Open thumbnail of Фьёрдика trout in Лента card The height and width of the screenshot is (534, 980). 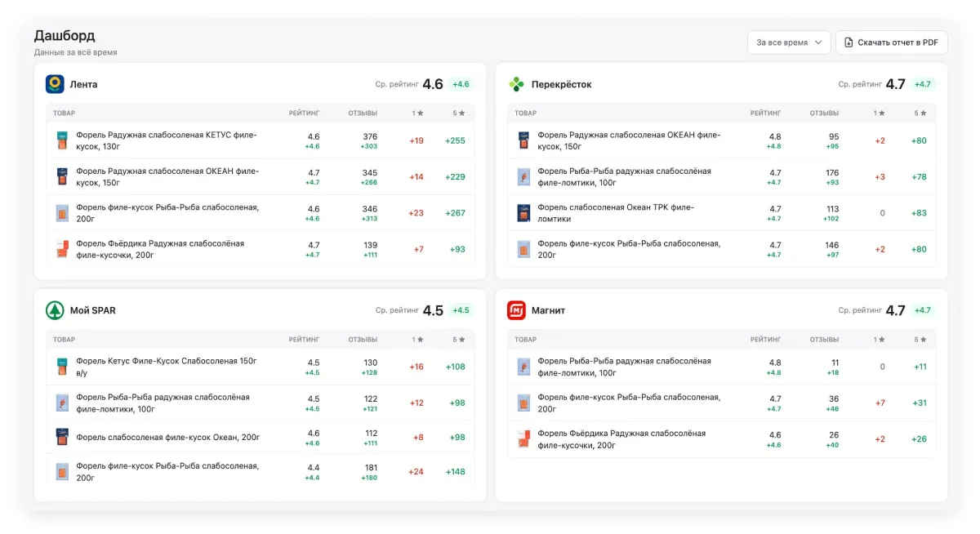tap(62, 249)
